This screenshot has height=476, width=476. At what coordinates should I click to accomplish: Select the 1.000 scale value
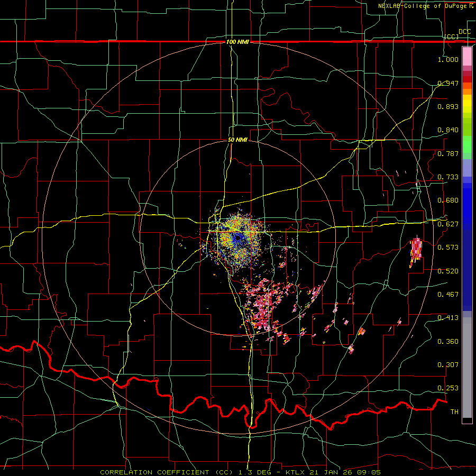[448, 59]
